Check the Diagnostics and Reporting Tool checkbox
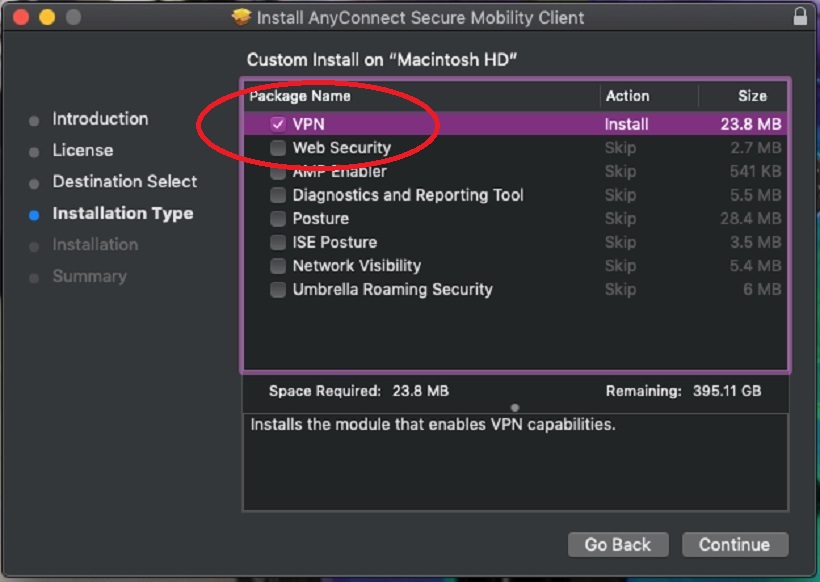 tap(278, 195)
